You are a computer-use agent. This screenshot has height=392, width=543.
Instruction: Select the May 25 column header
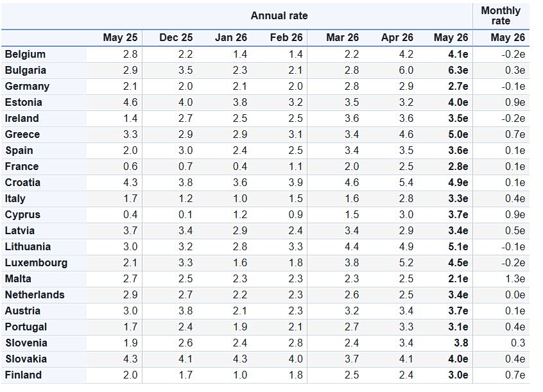click(x=120, y=37)
